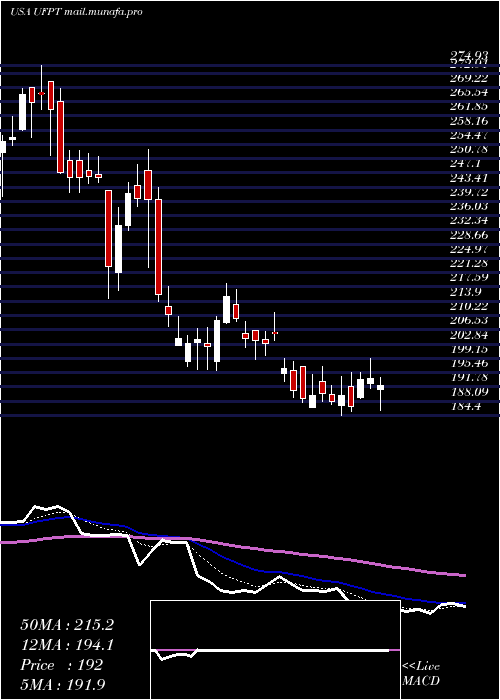
Task: Choose the 191.78 price label
Action: [469, 377]
